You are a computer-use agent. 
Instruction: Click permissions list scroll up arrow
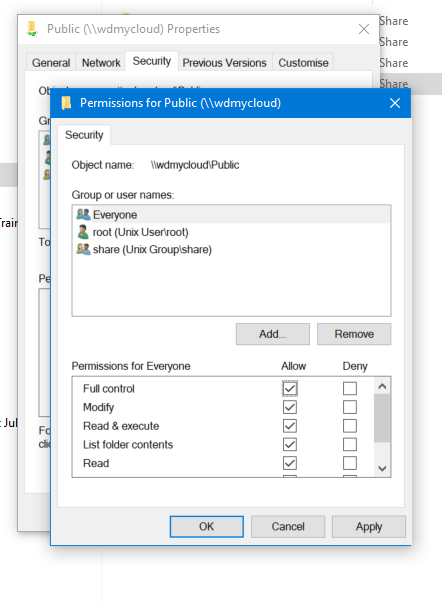point(382,386)
